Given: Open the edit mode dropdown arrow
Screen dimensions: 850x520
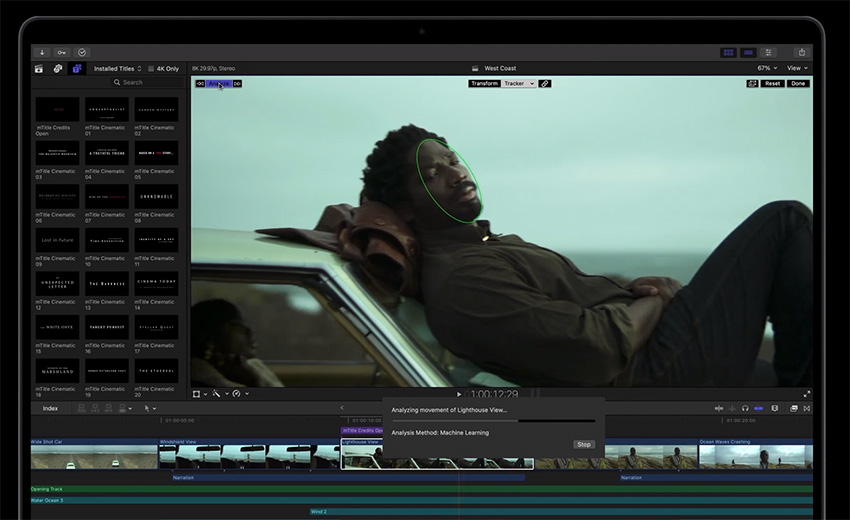Looking at the screenshot, I should (x=130, y=409).
